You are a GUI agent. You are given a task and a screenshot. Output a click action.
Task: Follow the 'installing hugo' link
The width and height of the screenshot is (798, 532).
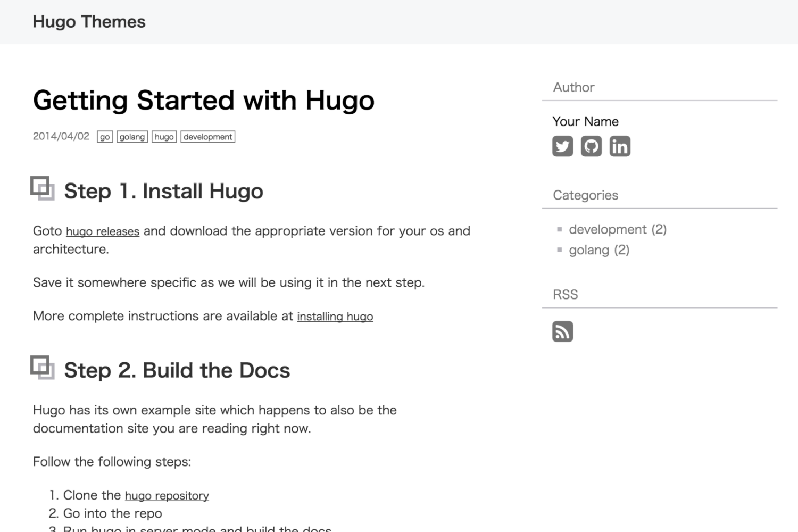(x=335, y=317)
